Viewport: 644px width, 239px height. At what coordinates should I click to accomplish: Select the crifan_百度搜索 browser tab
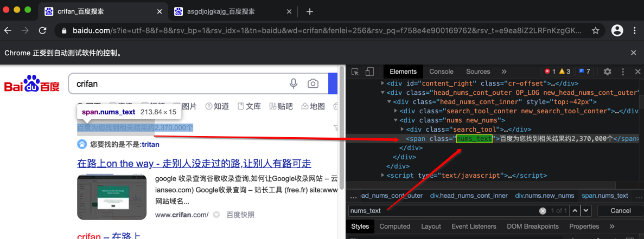pyautogui.click(x=104, y=11)
